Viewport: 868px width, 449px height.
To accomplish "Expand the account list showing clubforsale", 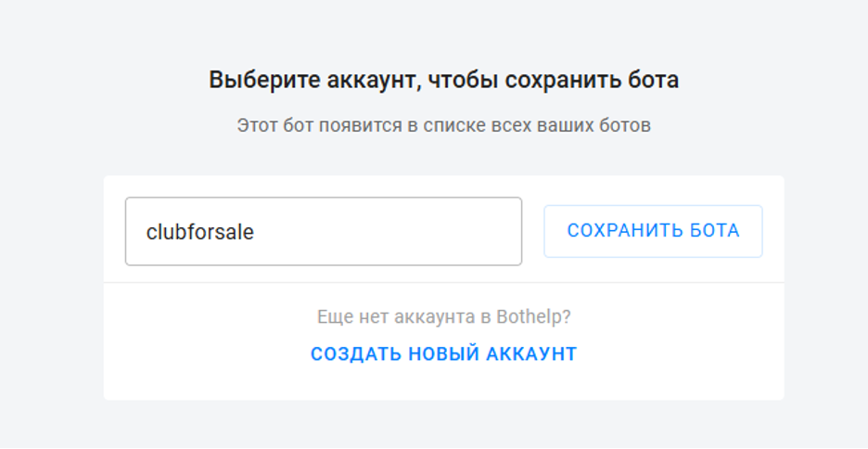I will pyautogui.click(x=324, y=231).
